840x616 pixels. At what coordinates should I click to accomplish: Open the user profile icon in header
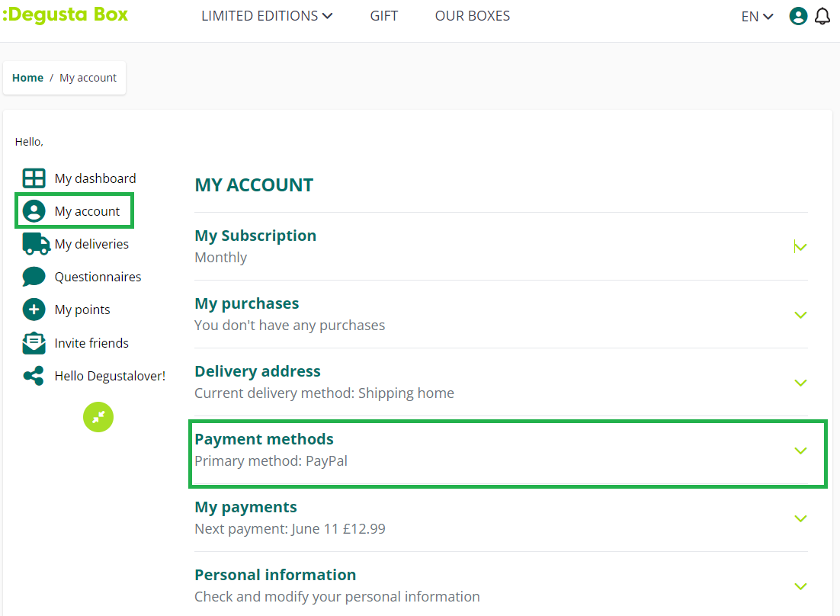[798, 16]
